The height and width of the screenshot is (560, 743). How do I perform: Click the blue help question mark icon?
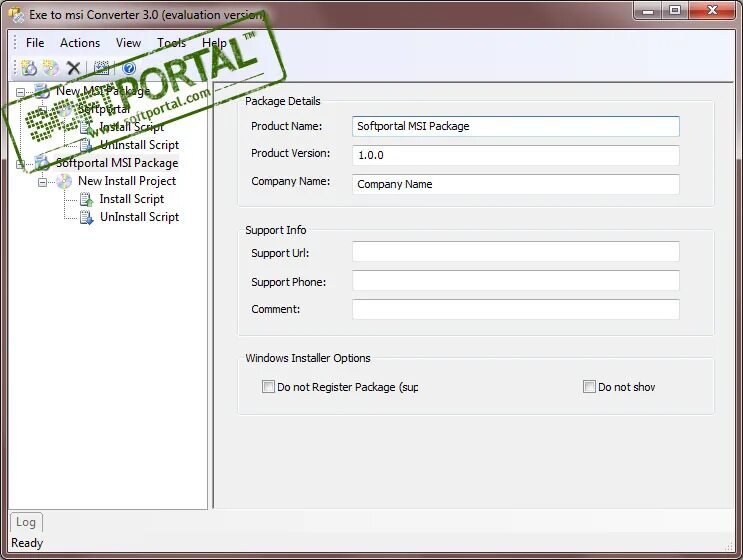[x=129, y=68]
